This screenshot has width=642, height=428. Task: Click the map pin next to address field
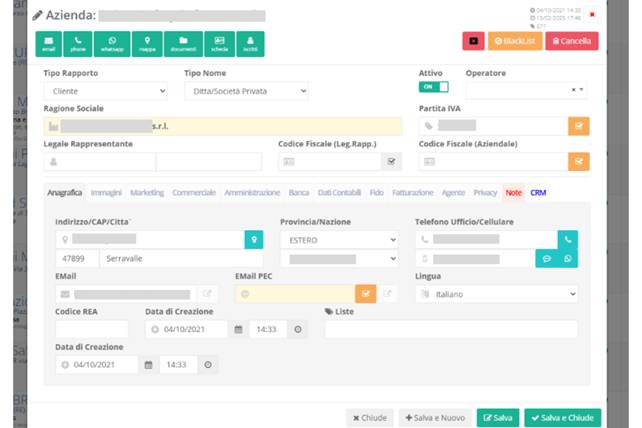click(x=255, y=240)
